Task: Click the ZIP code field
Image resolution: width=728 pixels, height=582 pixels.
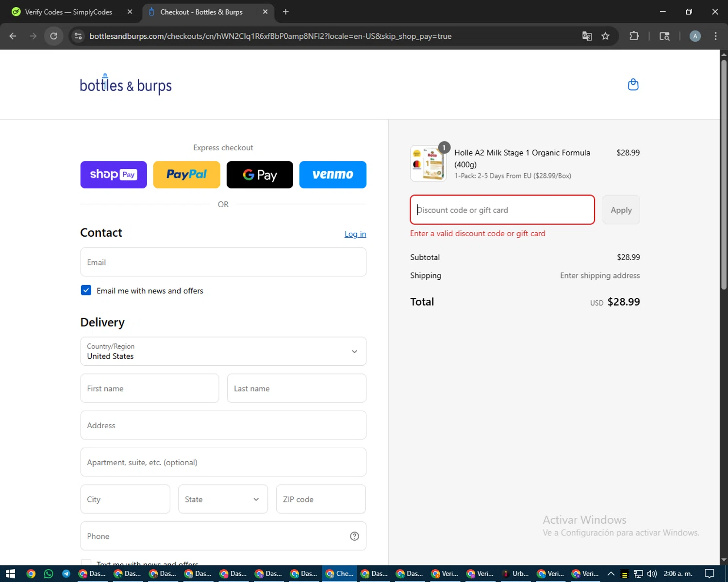Action: [x=321, y=499]
